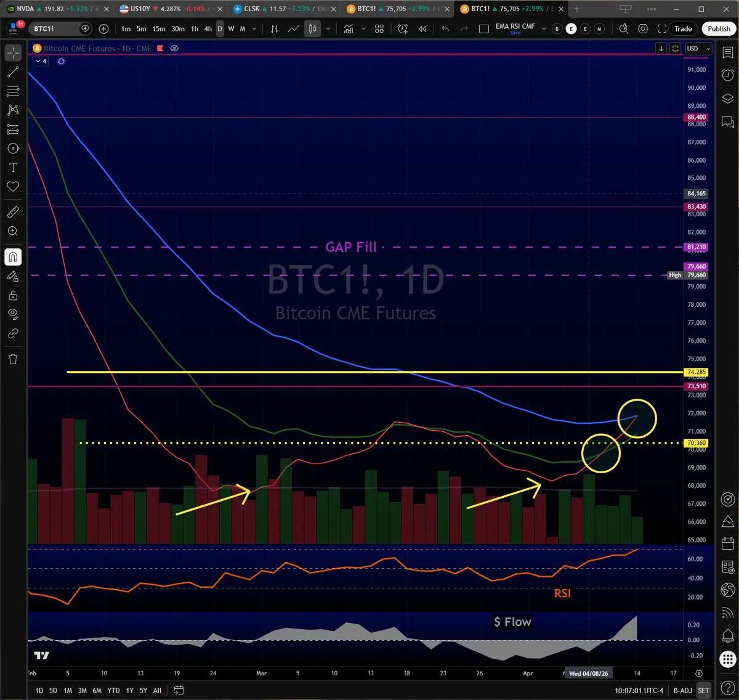Switch to the NVDA tab
Viewport: 739px width, 700px height.
[x=57, y=9]
